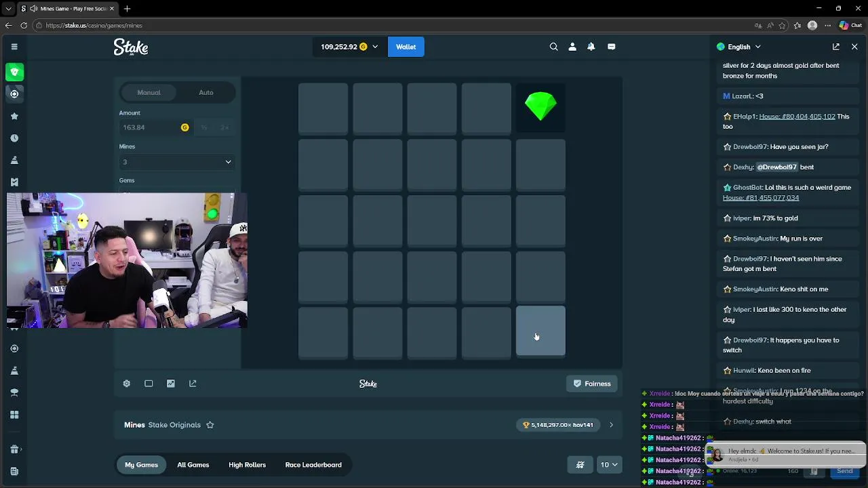Open the blog page sidebar icon
Viewport: 868px width, 488px height.
(x=14, y=471)
